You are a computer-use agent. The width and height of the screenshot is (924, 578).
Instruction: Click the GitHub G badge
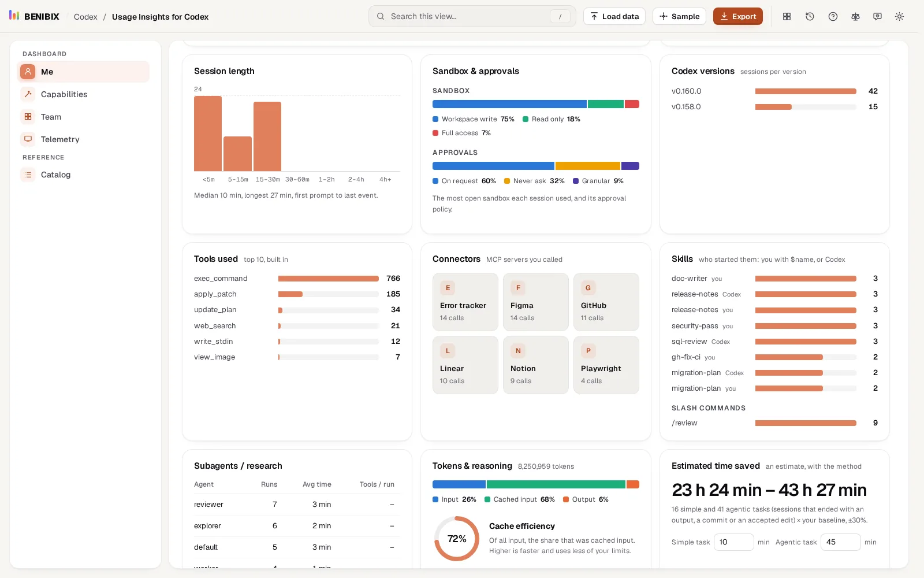pos(588,288)
